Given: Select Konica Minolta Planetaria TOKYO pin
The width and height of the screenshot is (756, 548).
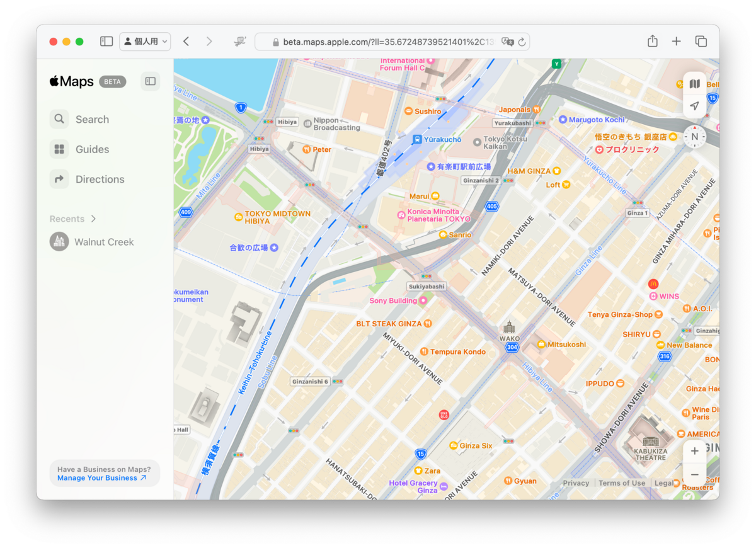Looking at the screenshot, I should pos(401,215).
